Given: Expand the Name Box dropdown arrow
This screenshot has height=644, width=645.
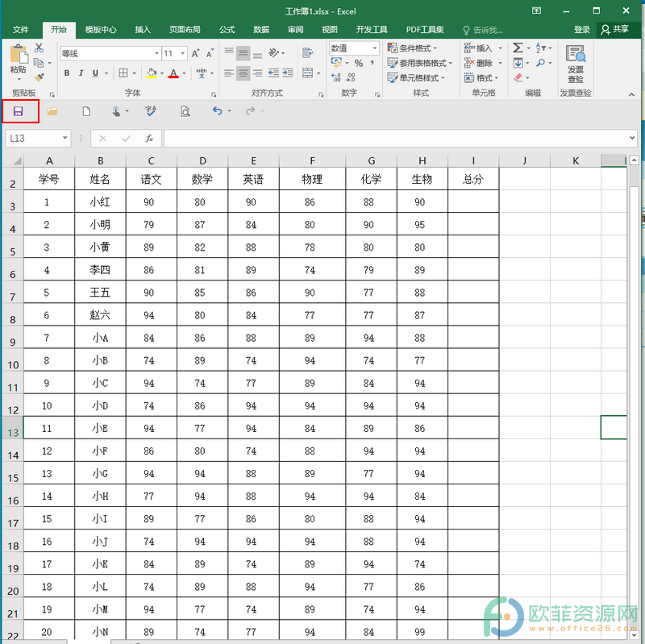Looking at the screenshot, I should pyautogui.click(x=64, y=138).
